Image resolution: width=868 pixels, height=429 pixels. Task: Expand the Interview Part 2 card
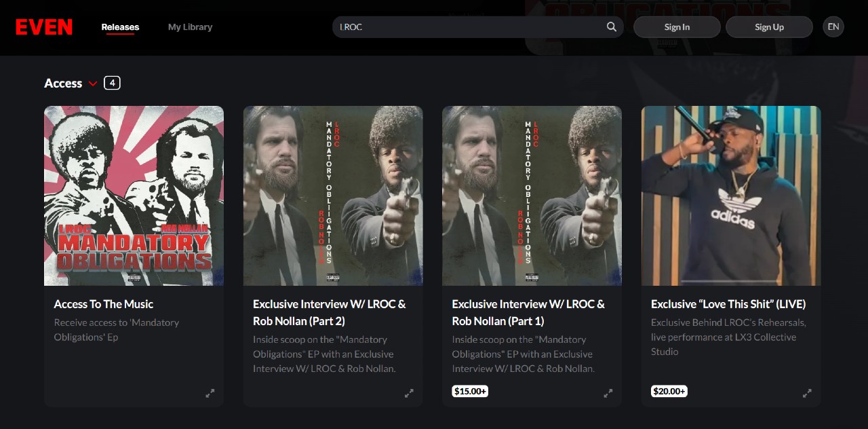[409, 393]
